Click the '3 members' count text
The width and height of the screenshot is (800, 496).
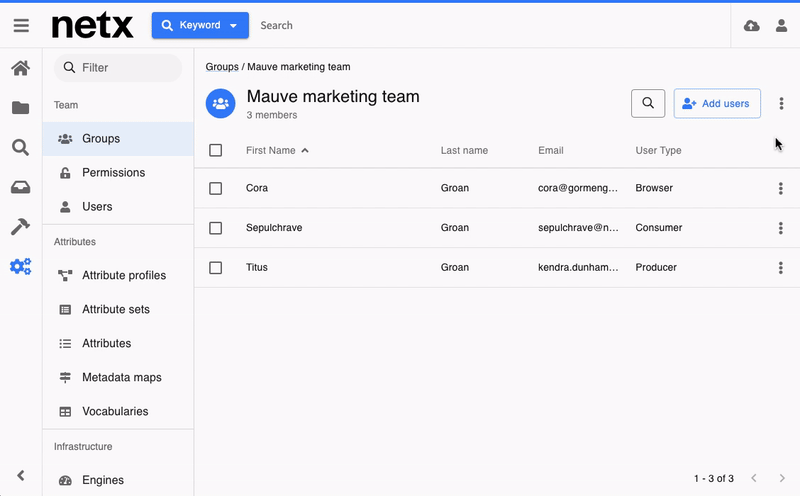[x=271, y=115]
